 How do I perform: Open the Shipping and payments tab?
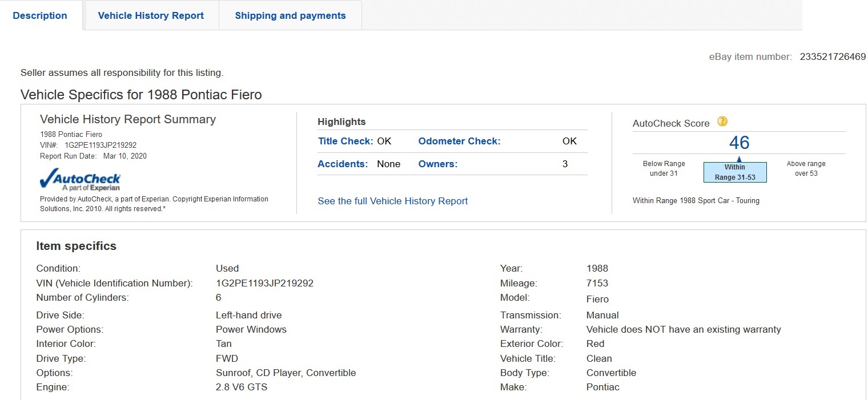pyautogui.click(x=290, y=15)
